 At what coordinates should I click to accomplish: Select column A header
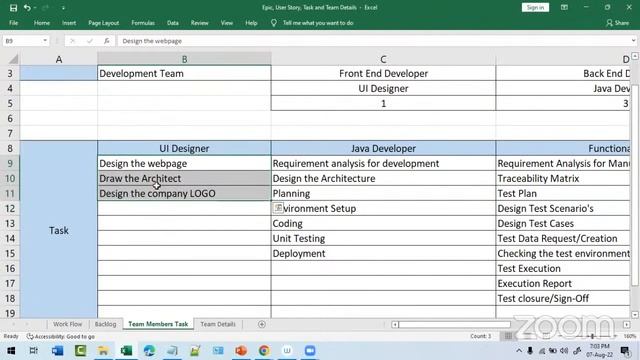coord(59,60)
